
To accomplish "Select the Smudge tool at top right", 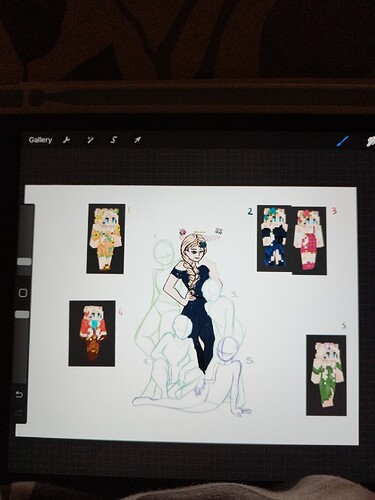I will pyautogui.click(x=371, y=142).
